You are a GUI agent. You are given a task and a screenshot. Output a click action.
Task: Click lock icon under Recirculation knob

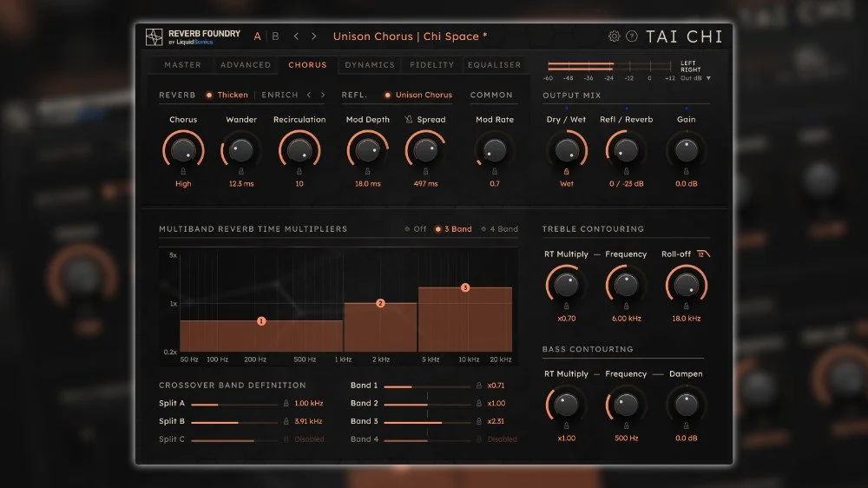[x=299, y=171]
